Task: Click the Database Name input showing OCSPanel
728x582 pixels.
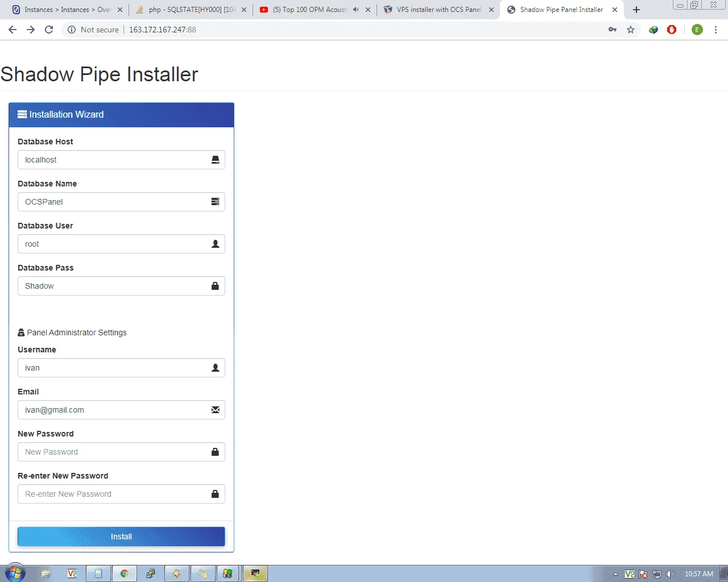Action: (121, 202)
